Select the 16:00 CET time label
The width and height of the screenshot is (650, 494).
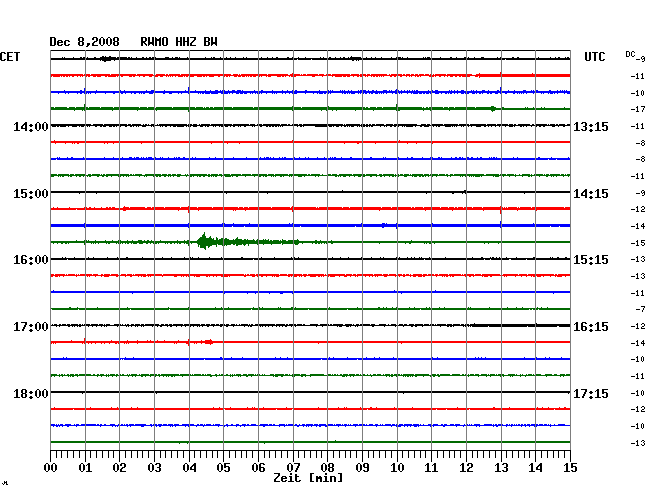click(31, 260)
